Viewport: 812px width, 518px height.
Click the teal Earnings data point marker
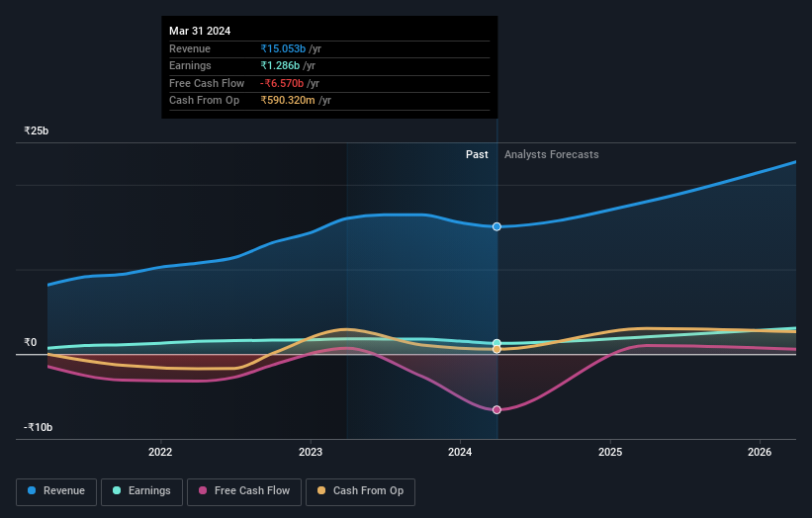496,343
